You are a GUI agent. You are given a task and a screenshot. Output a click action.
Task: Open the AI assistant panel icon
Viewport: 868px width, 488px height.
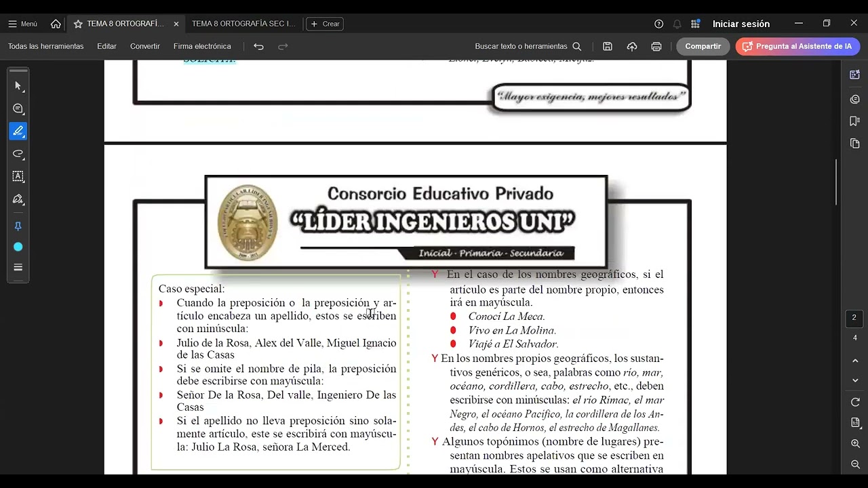pyautogui.click(x=854, y=75)
